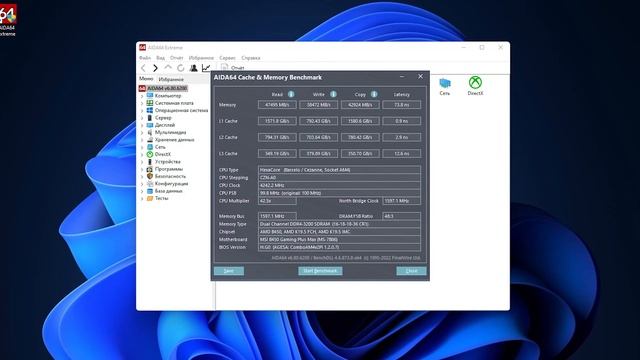This screenshot has height=360, width=640.
Task: Open the Справка menu
Action: point(251,58)
